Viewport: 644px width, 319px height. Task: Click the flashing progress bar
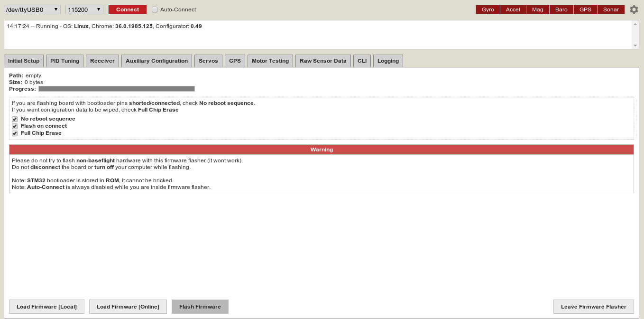pyautogui.click(x=117, y=89)
